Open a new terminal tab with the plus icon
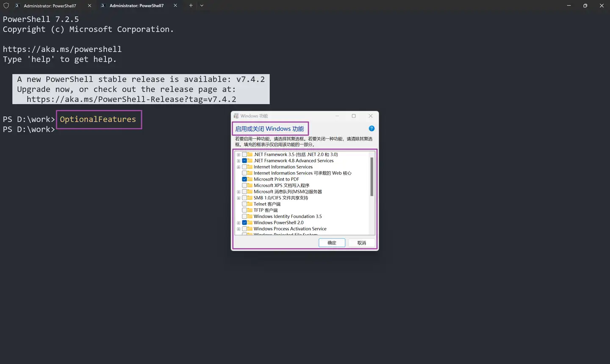 pos(191,6)
